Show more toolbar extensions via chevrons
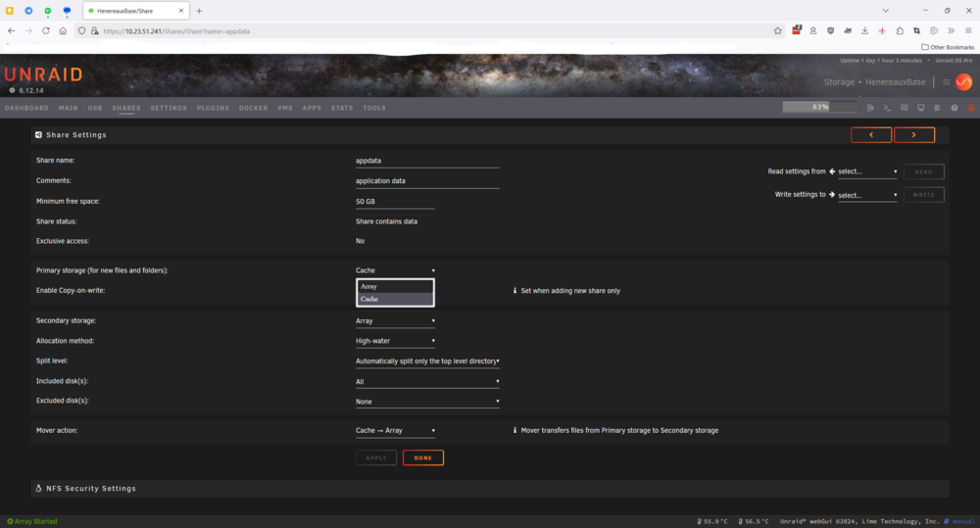This screenshot has height=528, width=980. pos(951,30)
